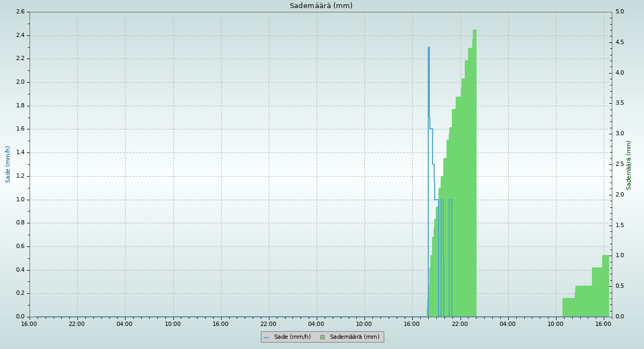
Task: Click the blue line icon in legend
Action: tap(266, 337)
